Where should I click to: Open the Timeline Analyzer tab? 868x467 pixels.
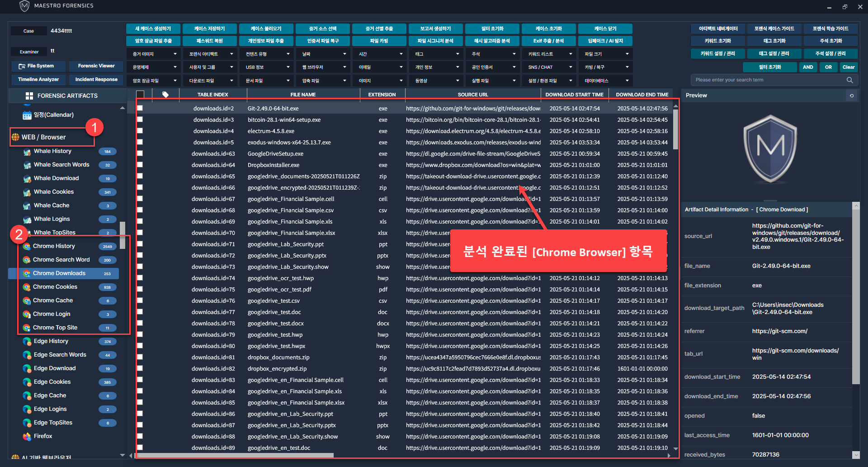[x=38, y=80]
